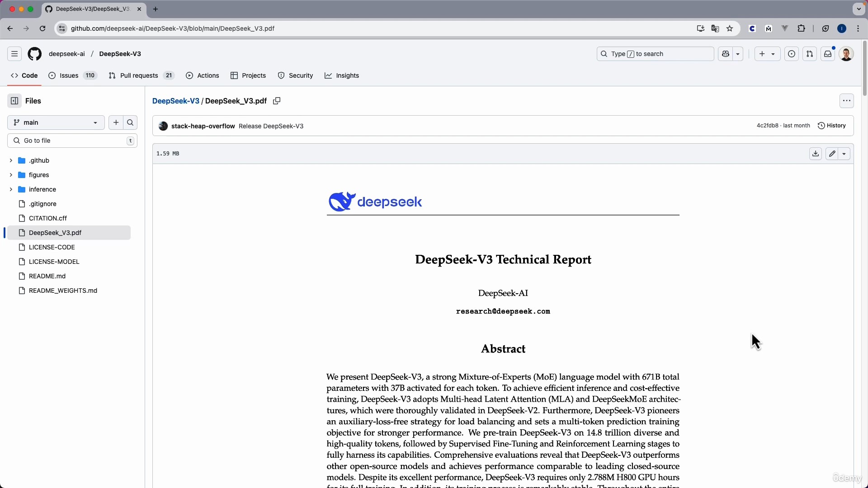This screenshot has height=488, width=868.
Task: Edit this file with pencil icon
Action: (832, 154)
